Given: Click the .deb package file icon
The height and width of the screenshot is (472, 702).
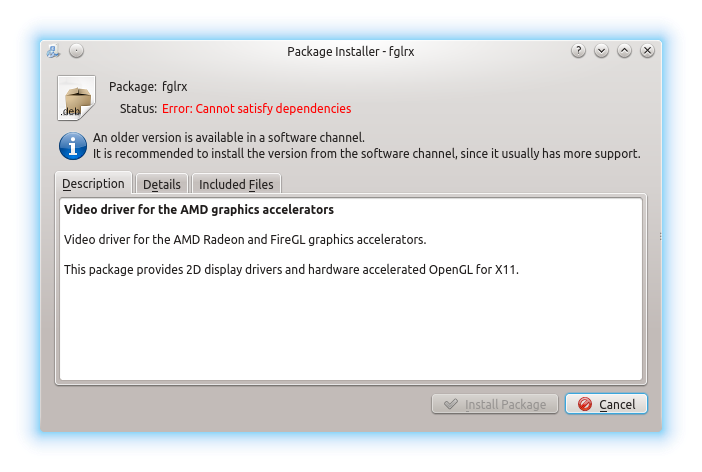Looking at the screenshot, I should (x=76, y=98).
